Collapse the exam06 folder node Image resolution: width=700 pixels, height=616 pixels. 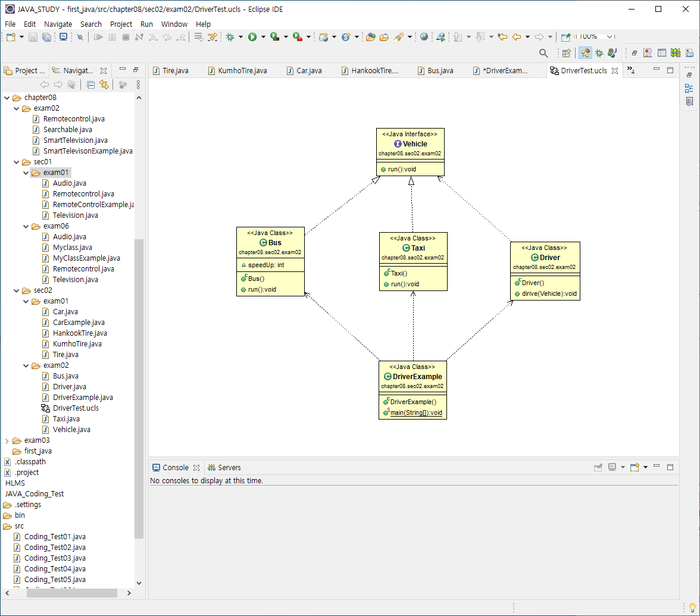coord(26,226)
